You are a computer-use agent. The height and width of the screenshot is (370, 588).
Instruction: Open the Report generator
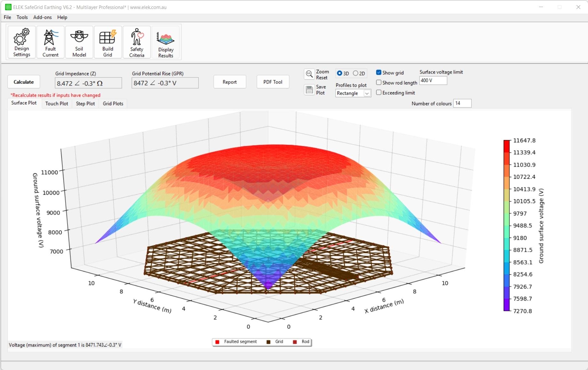[x=229, y=82]
